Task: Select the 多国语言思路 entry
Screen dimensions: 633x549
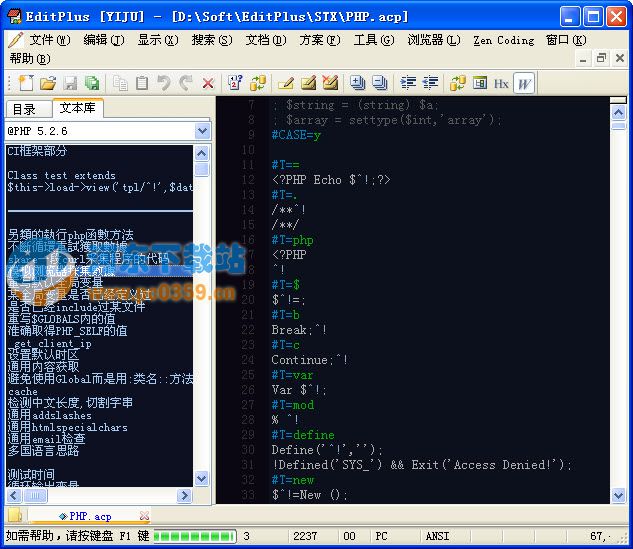Action: click(43, 451)
